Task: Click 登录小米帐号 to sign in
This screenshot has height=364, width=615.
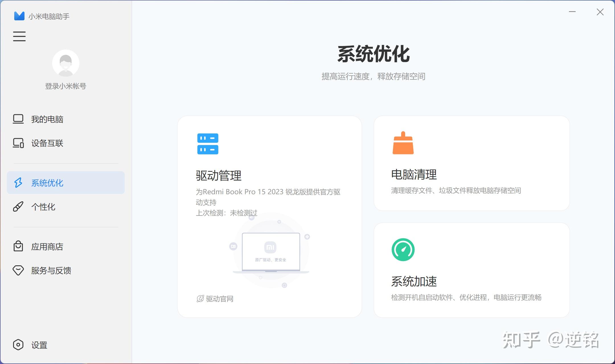Action: pos(66,86)
